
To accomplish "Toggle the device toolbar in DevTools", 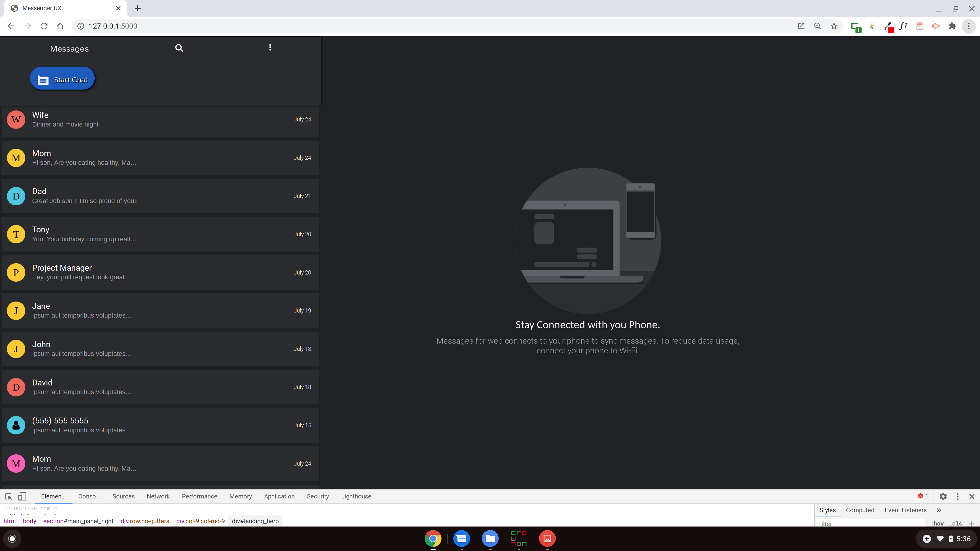I will pos(22,496).
